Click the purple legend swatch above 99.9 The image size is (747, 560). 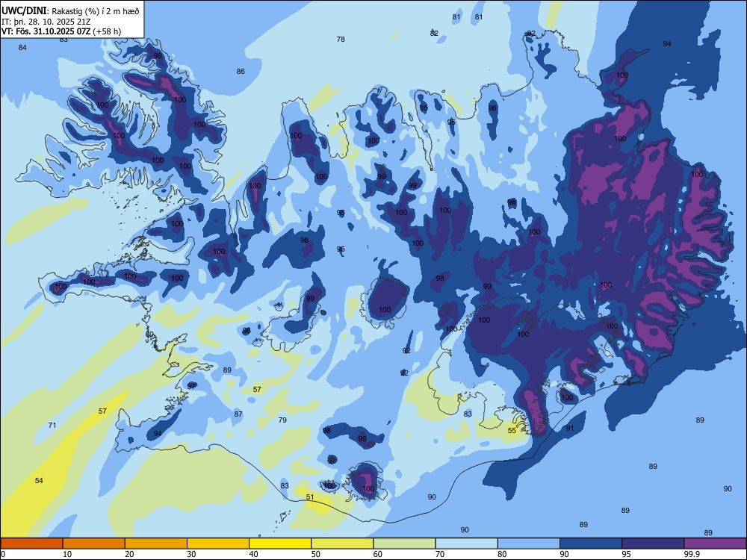pos(715,544)
